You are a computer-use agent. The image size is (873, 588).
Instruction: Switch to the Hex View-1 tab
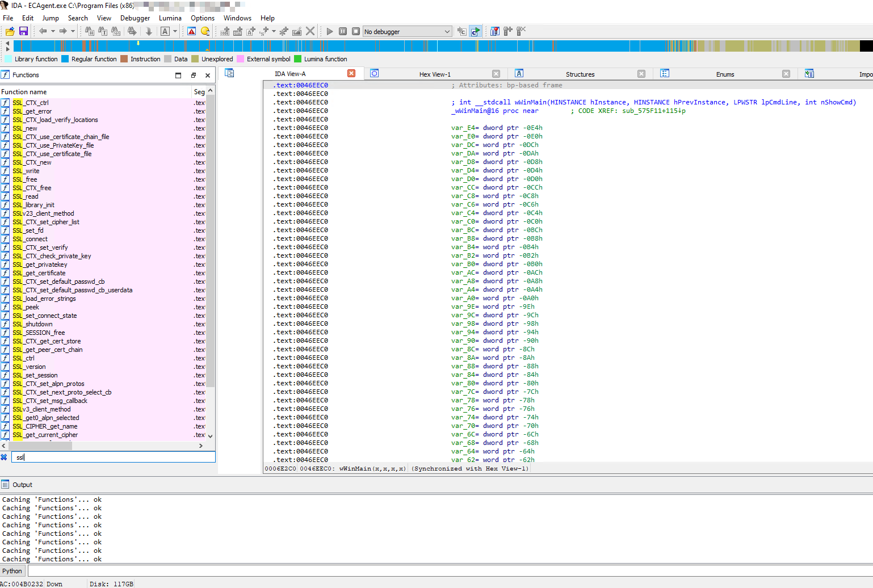click(435, 74)
